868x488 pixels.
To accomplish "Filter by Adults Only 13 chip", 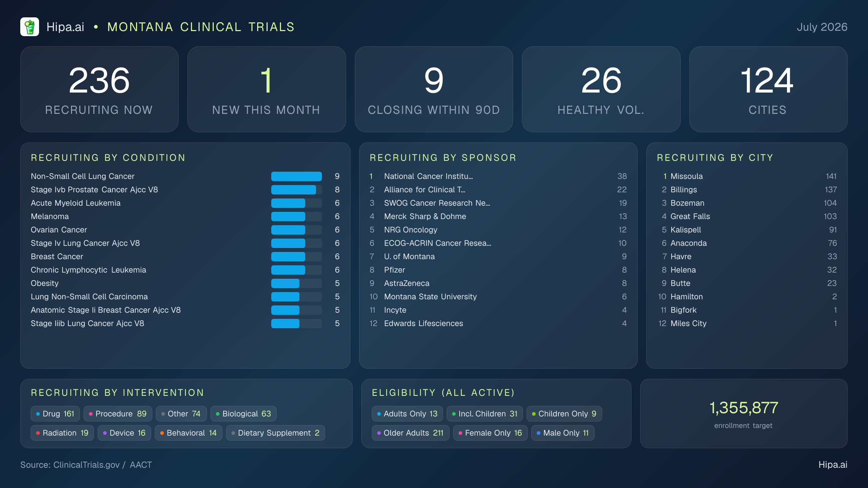I will [407, 414].
